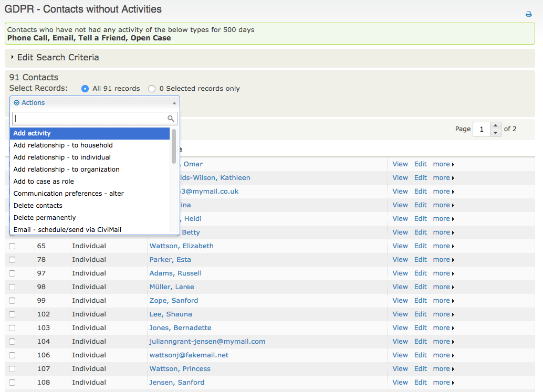
Task: Tick checkbox for contact 99 Zope, Sanford
Action: pos(12,301)
